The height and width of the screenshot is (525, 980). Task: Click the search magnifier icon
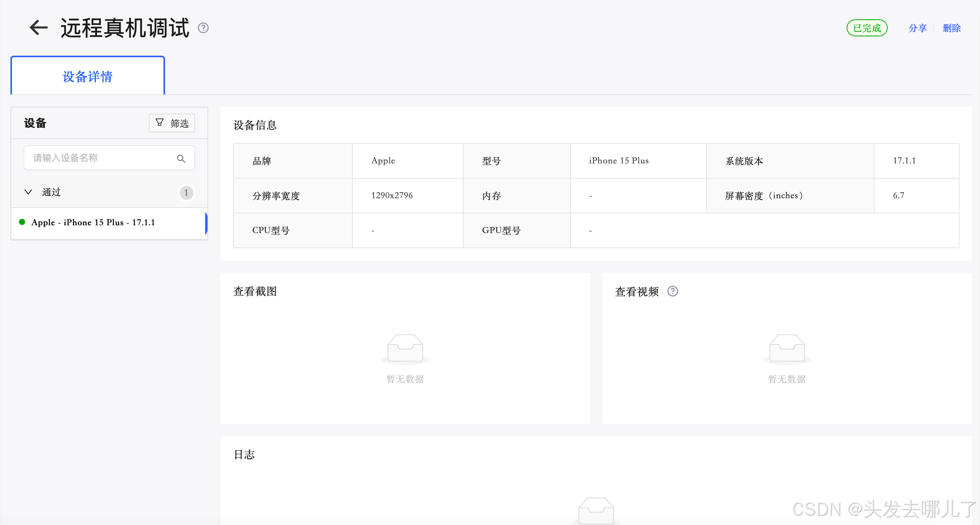pos(181,159)
